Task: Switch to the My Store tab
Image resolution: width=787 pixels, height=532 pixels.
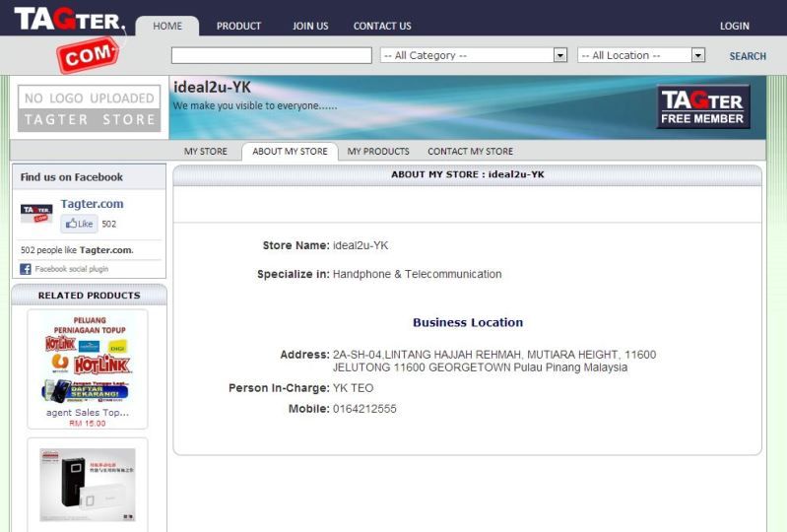Action: click(206, 152)
